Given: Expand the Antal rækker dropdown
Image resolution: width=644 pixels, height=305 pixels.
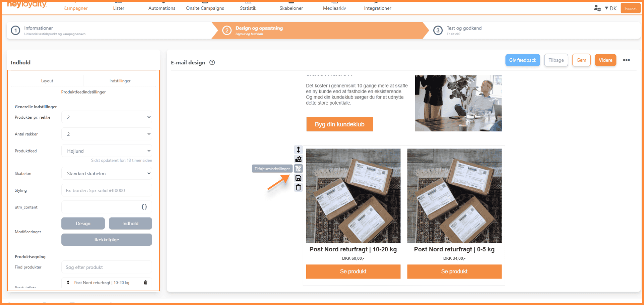Looking at the screenshot, I should [x=107, y=134].
